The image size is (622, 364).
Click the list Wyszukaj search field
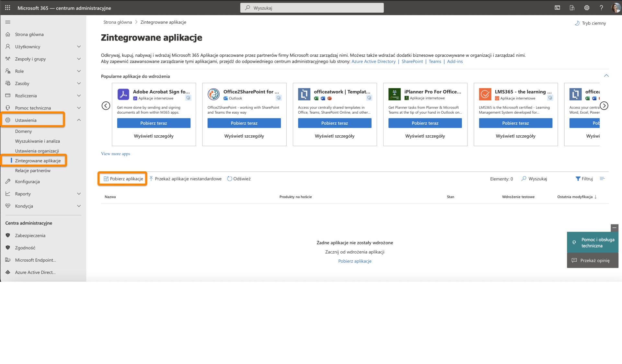pyautogui.click(x=535, y=179)
